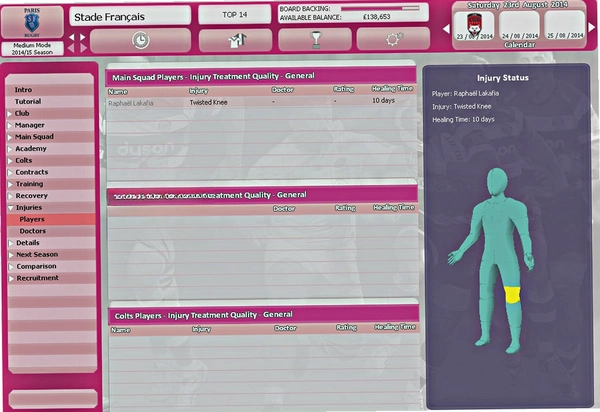600x412 pixels.
Task: Click the Stade Français team name field
Action: 130,16
